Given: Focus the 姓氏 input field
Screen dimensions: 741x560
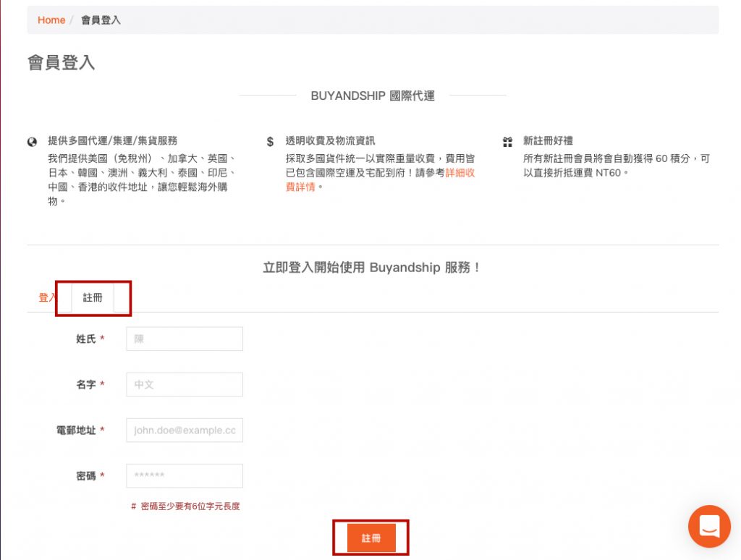Looking at the screenshot, I should [x=185, y=339].
